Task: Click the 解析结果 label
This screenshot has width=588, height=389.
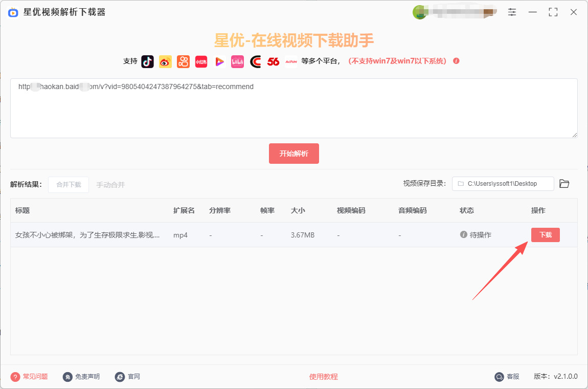Action: click(26, 184)
